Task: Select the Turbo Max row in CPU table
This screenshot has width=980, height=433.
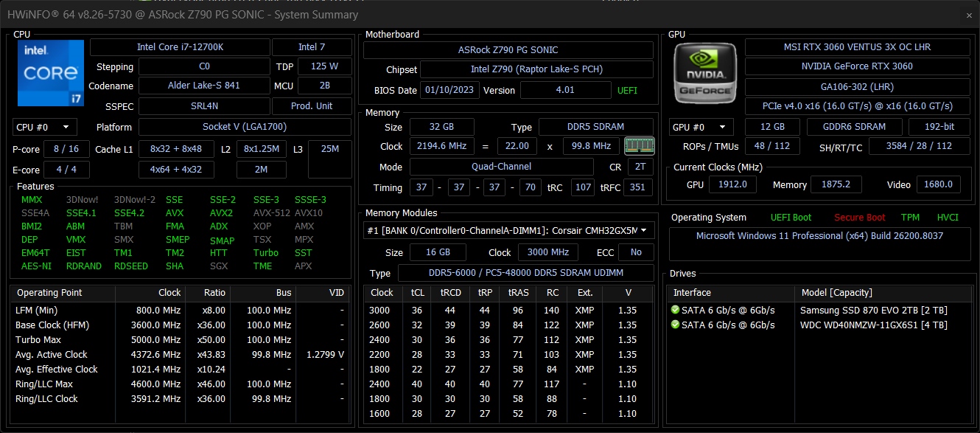Action: [x=180, y=340]
